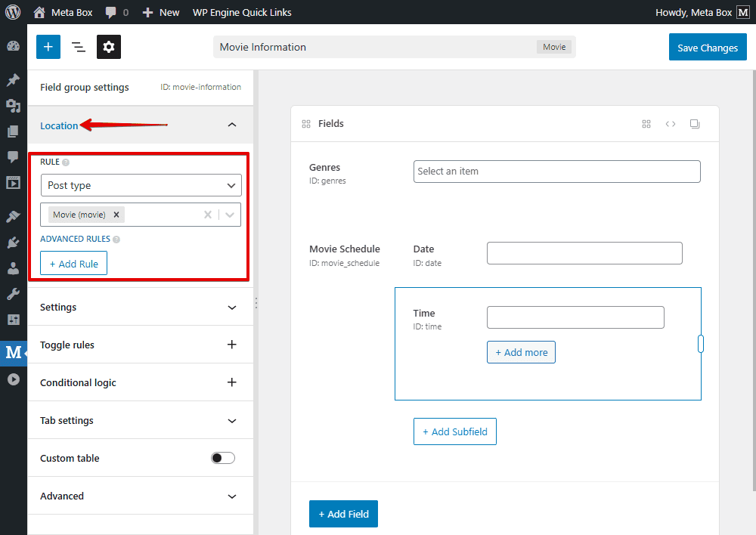Open WP Engine Quick Links menu
The width and height of the screenshot is (756, 535).
pos(242,12)
